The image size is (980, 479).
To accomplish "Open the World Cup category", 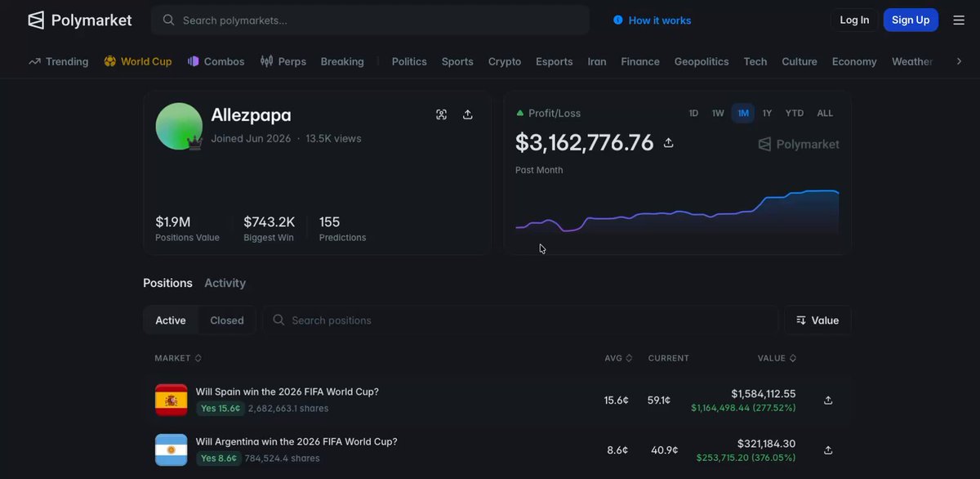I will pyautogui.click(x=138, y=61).
